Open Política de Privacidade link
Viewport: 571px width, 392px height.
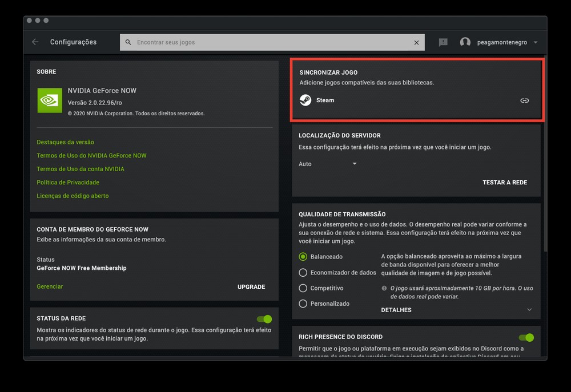68,183
